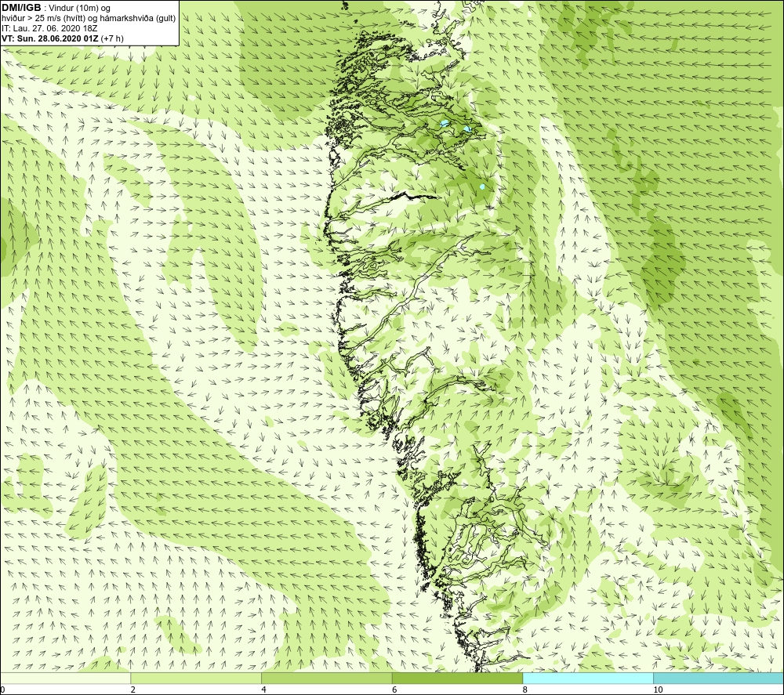
Task: Click the legend scale label '4'
Action: pos(263,690)
